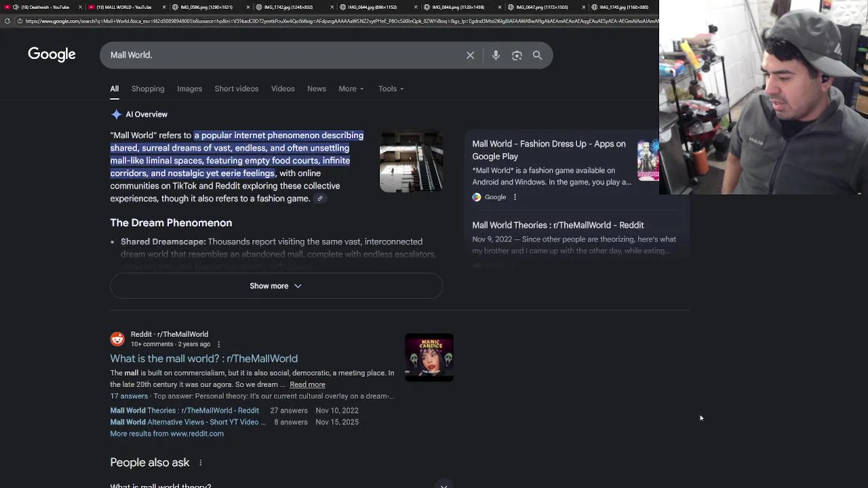This screenshot has width=868, height=488.
Task: Close the IMG_1742.jpg tab
Action: pyautogui.click(x=332, y=7)
